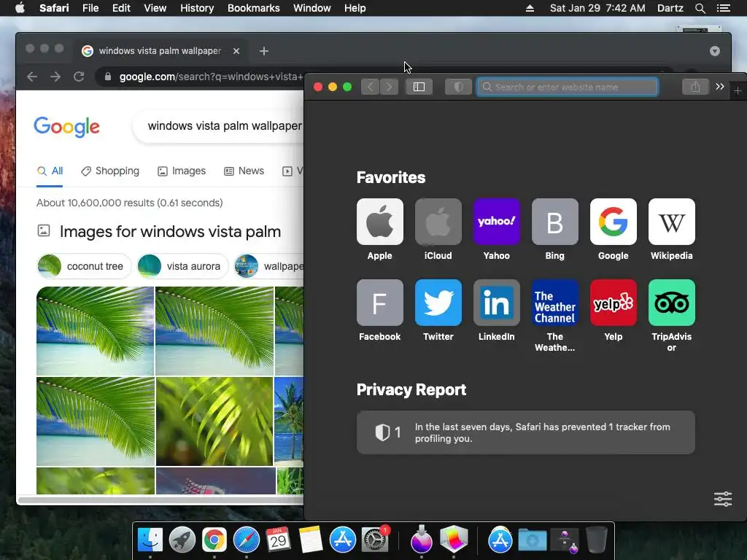The image size is (747, 560).
Task: Open the Yelp favorite tile
Action: click(x=613, y=303)
